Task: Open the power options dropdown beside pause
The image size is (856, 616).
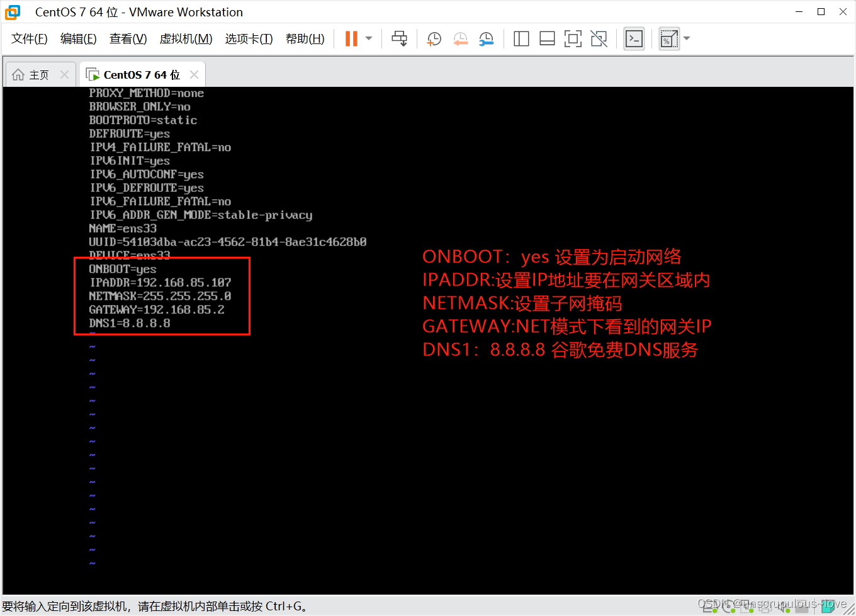Action: click(369, 39)
